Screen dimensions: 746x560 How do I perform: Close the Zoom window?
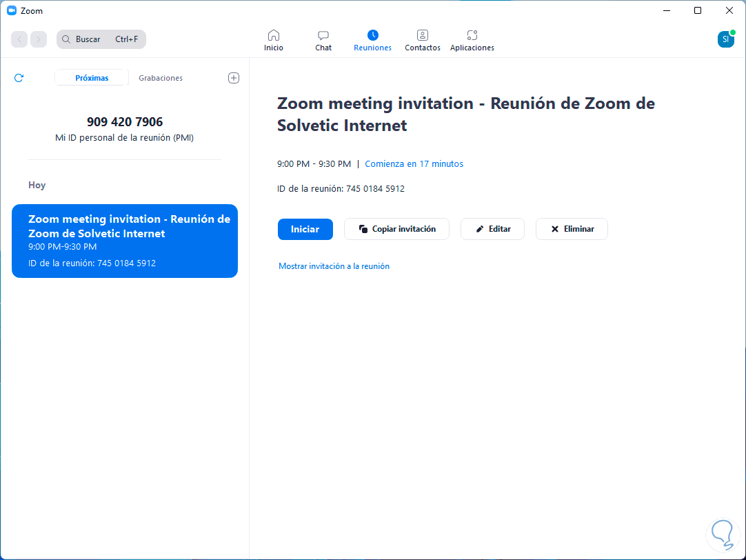coord(729,10)
